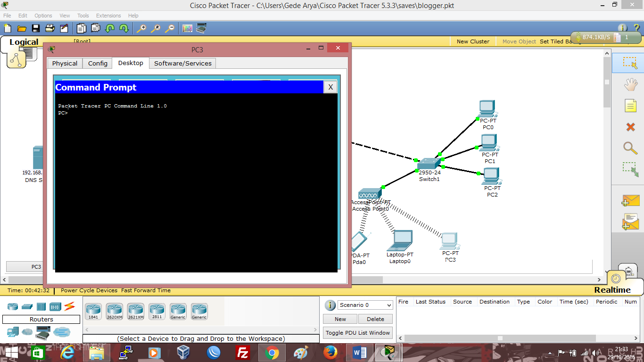Pick the 2621XM router model

click(135, 312)
